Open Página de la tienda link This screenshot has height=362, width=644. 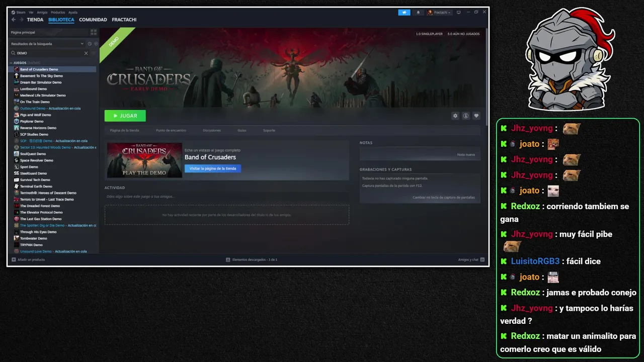124,130
